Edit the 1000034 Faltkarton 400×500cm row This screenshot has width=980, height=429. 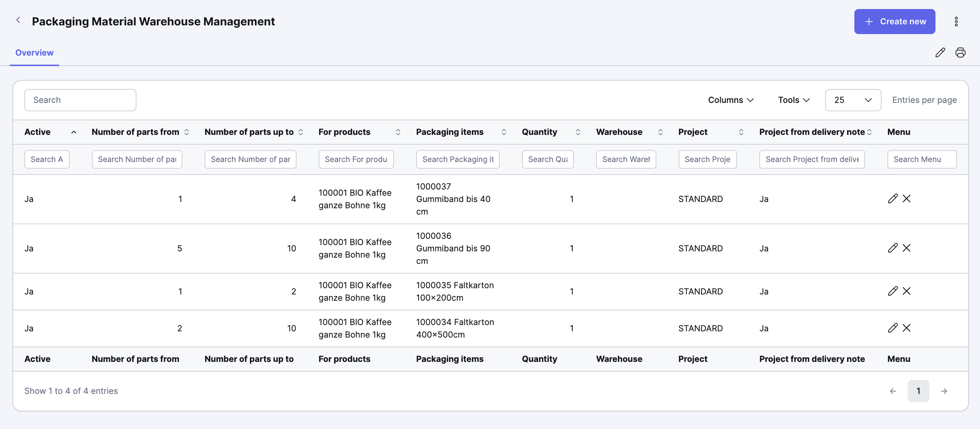(893, 328)
